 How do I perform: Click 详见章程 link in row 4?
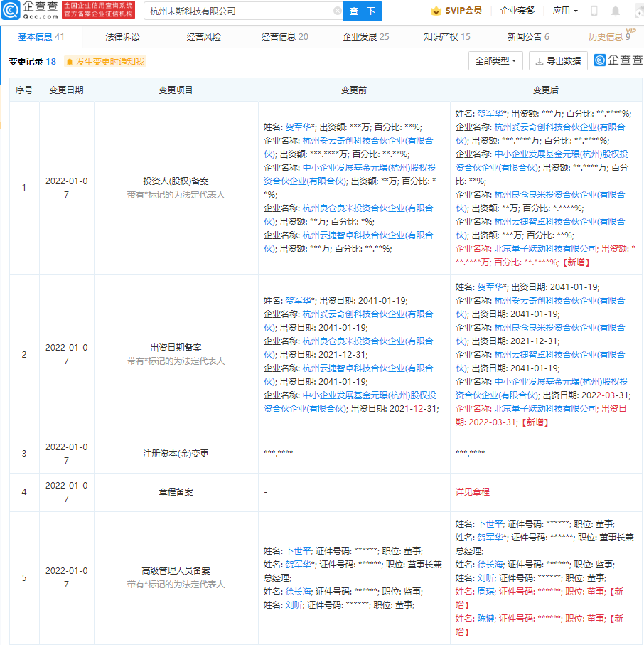[x=473, y=492]
